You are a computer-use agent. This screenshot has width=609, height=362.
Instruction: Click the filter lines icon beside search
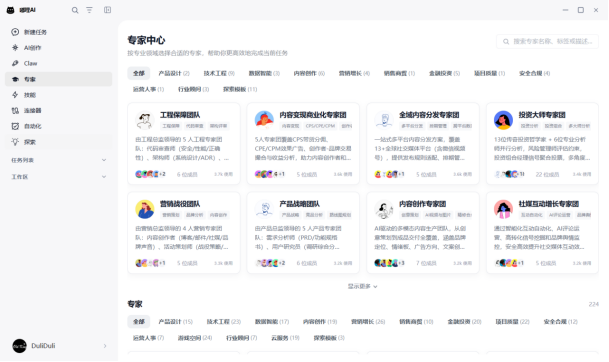(x=89, y=10)
